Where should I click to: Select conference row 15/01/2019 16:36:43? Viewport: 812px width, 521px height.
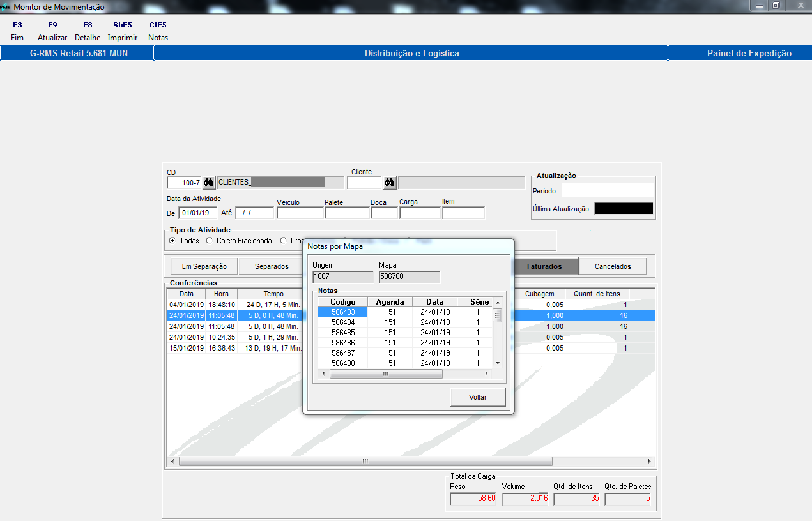tap(411, 347)
